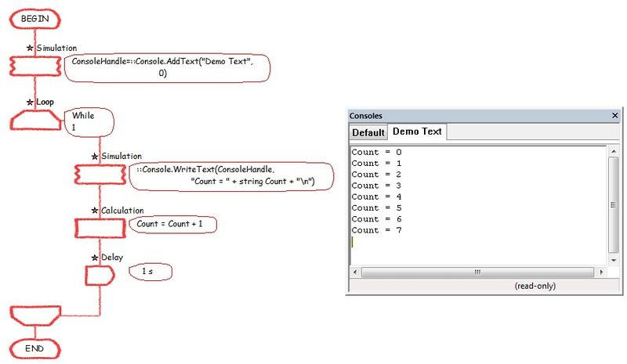Click the 'Count = 1' console line

[377, 164]
